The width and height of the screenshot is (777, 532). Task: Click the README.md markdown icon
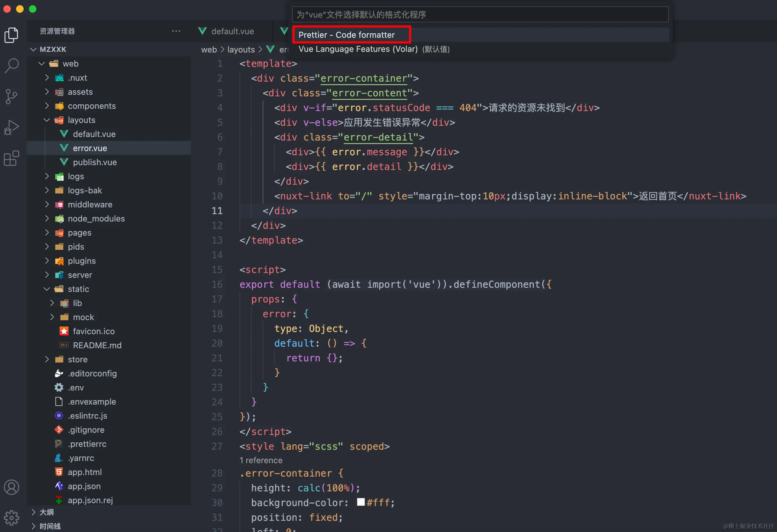click(x=64, y=345)
